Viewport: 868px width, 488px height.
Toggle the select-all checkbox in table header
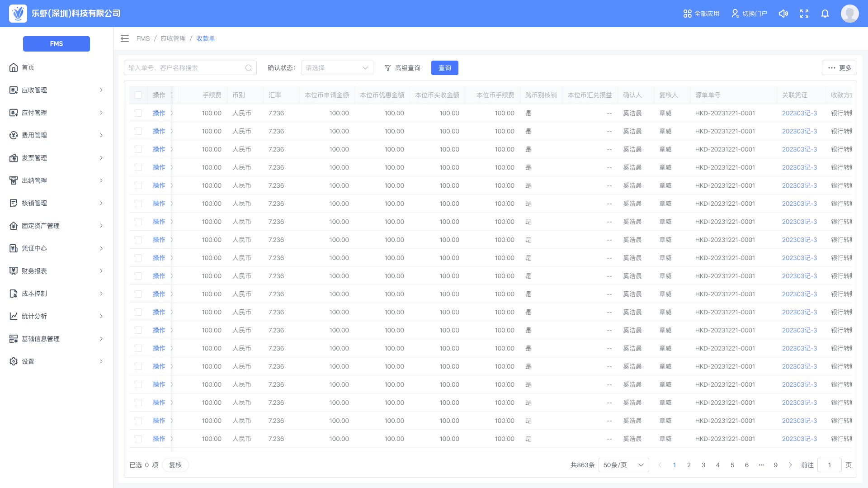(x=138, y=95)
